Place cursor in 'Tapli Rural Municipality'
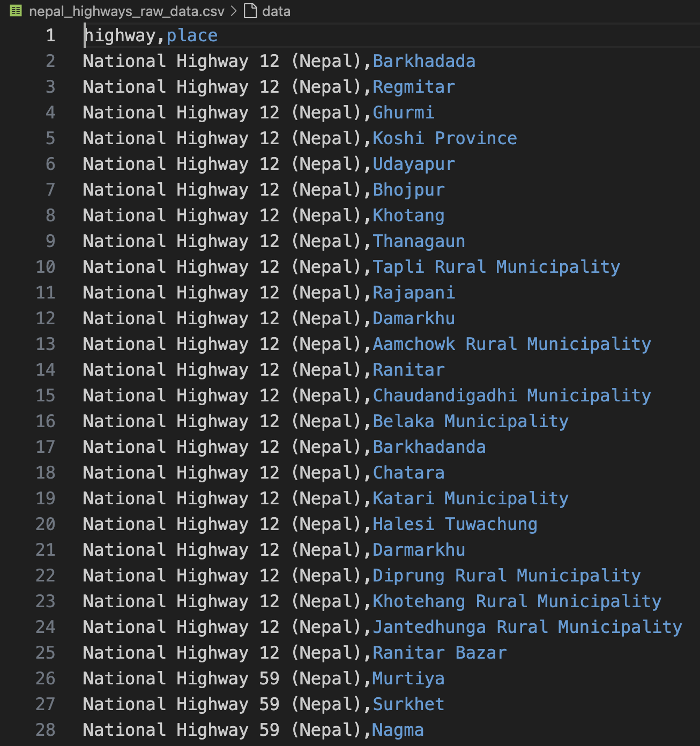Viewport: 700px width, 746px height. [496, 267]
